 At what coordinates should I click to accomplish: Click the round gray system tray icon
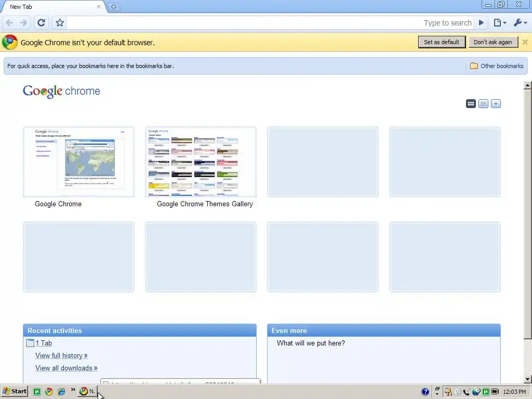458,392
